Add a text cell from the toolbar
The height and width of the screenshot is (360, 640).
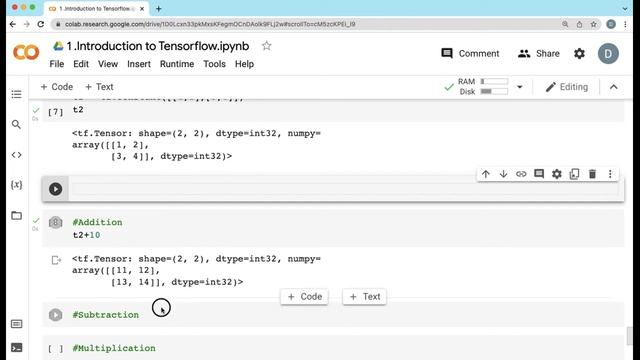tap(99, 87)
